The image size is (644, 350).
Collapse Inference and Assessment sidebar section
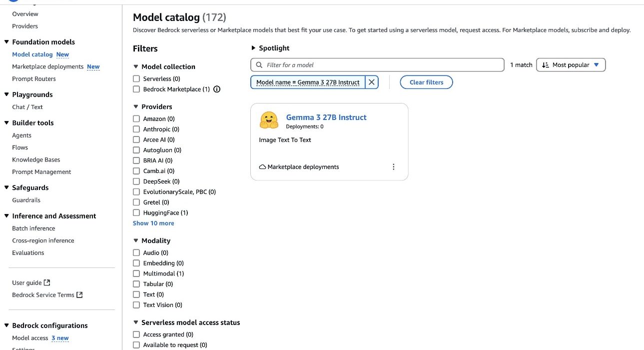pos(6,216)
